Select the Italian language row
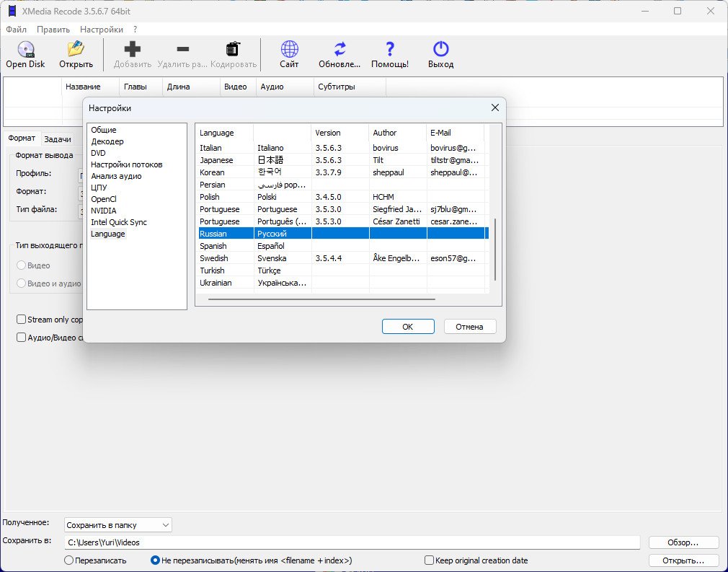728x572 pixels. coord(342,148)
